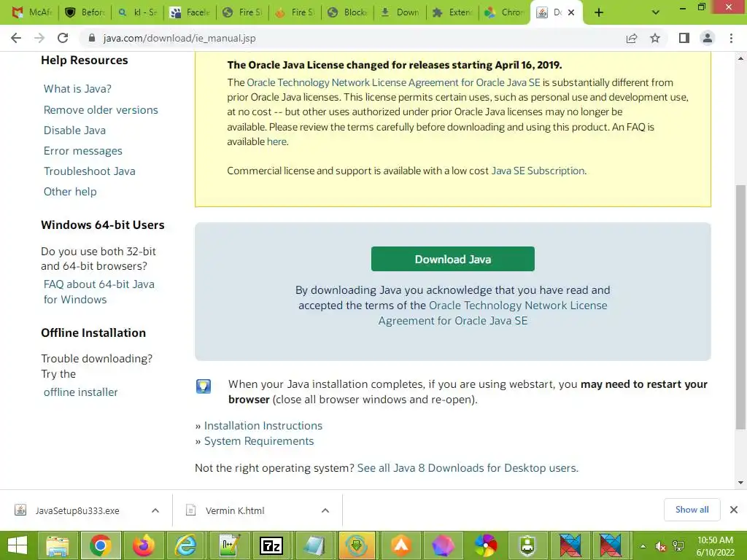Switch to the 'Chron' tab
Screen dimensions: 747x560
pos(505,12)
